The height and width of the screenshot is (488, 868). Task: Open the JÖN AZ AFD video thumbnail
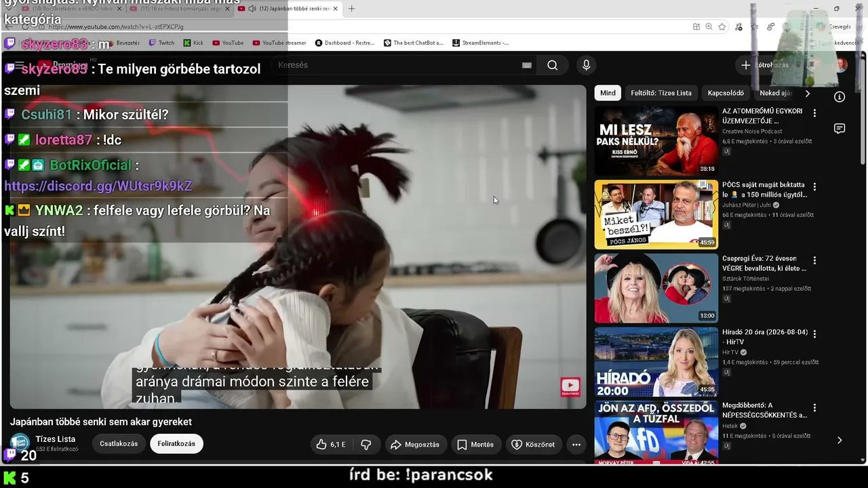[656, 434]
